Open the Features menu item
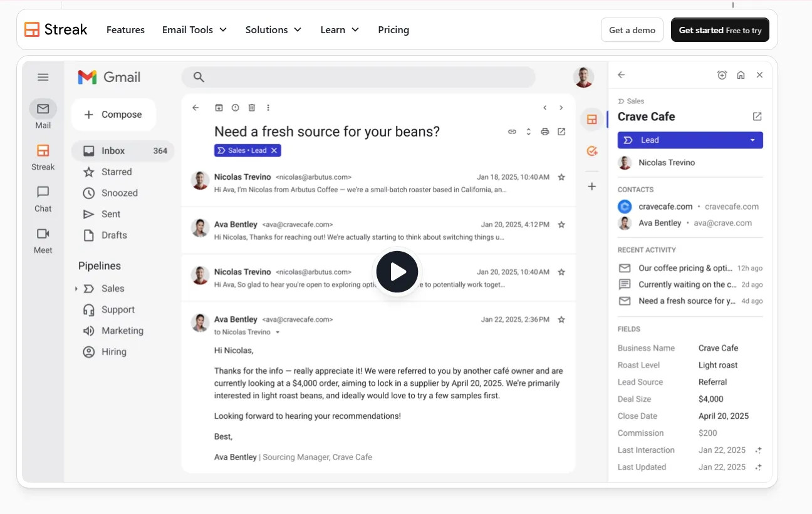The image size is (812, 514). pos(125,29)
